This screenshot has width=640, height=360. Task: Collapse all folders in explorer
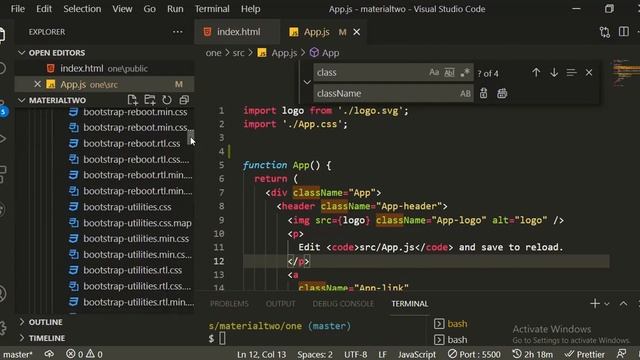click(x=184, y=100)
